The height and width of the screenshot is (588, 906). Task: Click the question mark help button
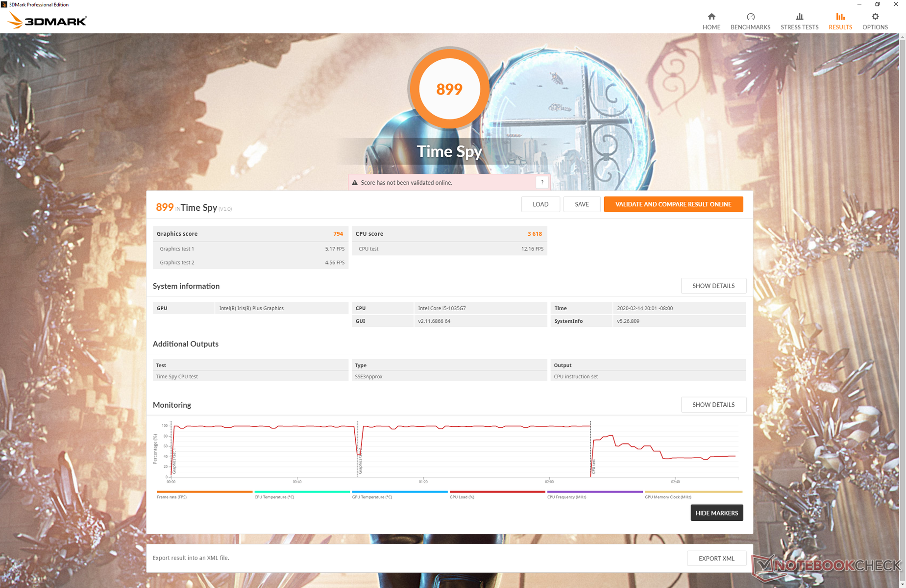pyautogui.click(x=542, y=182)
